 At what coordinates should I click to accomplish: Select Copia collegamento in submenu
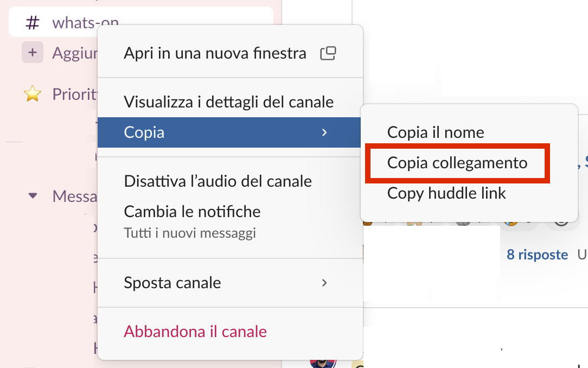click(457, 162)
